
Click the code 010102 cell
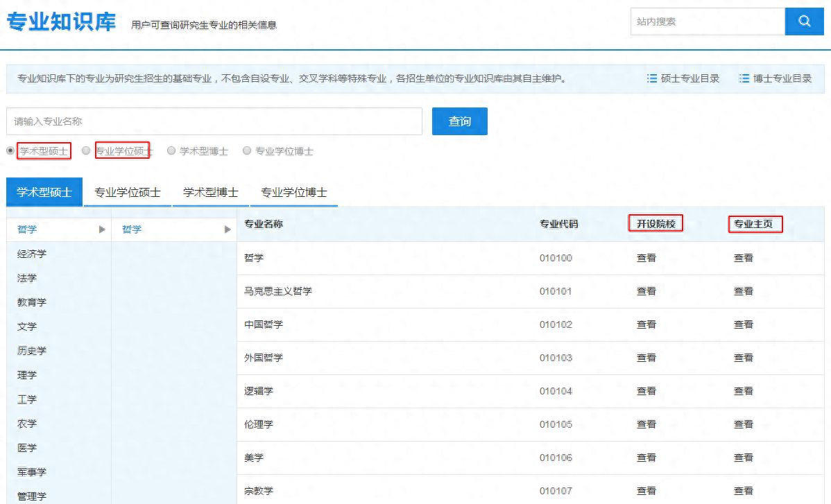pyautogui.click(x=556, y=324)
